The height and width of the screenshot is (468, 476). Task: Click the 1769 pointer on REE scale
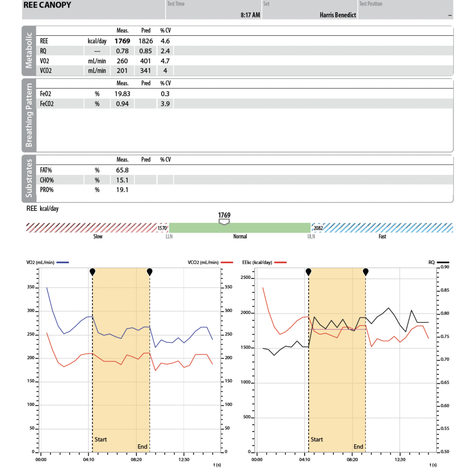pos(224,222)
